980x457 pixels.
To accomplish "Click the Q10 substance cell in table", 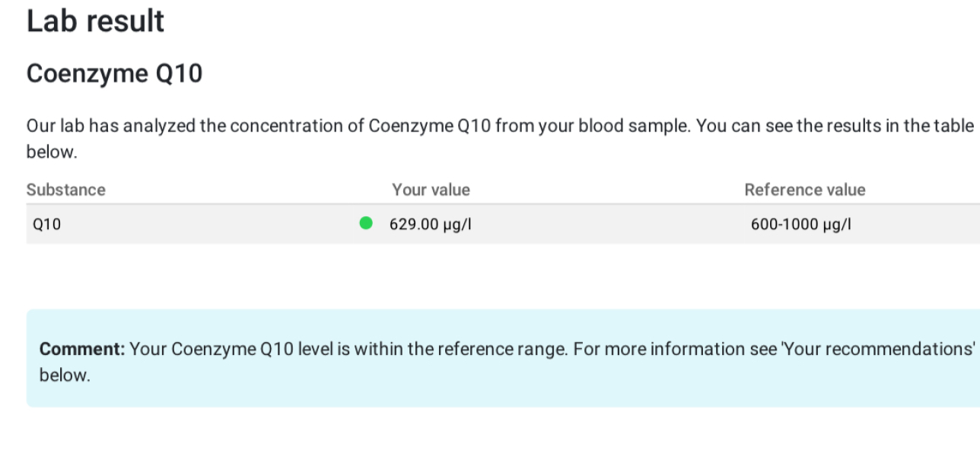I will click(46, 225).
